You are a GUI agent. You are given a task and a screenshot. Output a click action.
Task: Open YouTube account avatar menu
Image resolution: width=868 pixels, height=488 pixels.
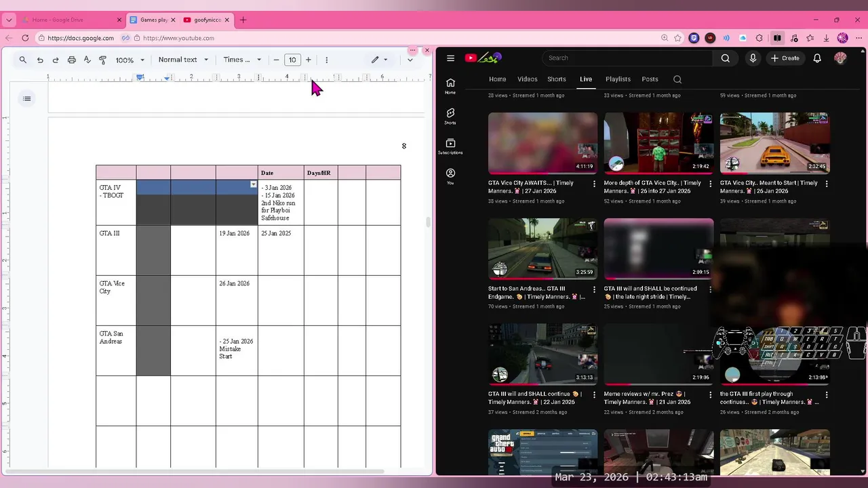coord(840,58)
